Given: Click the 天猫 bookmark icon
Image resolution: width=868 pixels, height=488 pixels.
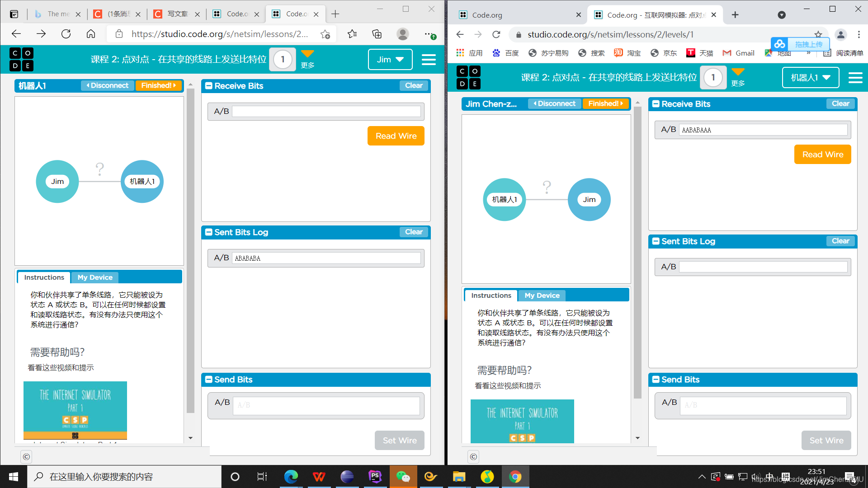Looking at the screenshot, I should [691, 53].
